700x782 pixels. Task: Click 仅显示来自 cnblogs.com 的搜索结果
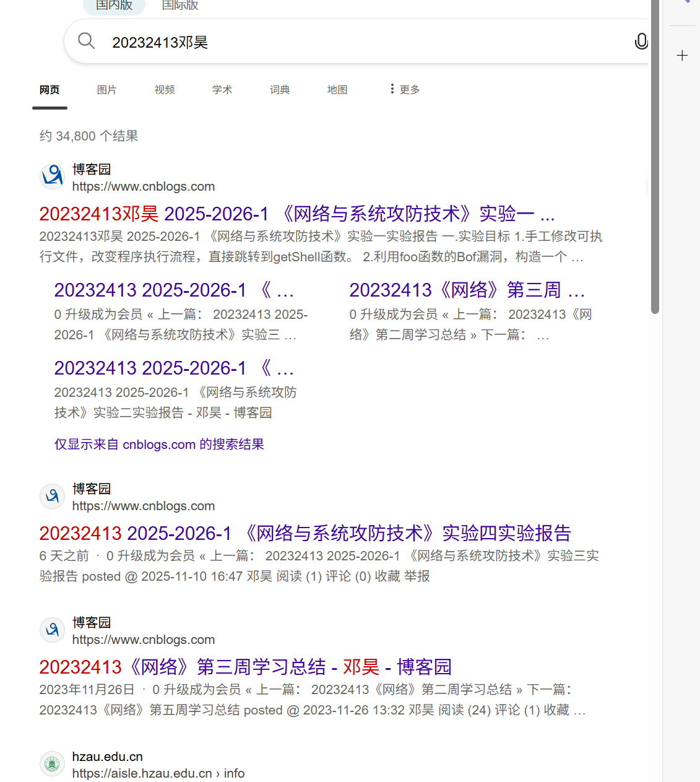(159, 444)
